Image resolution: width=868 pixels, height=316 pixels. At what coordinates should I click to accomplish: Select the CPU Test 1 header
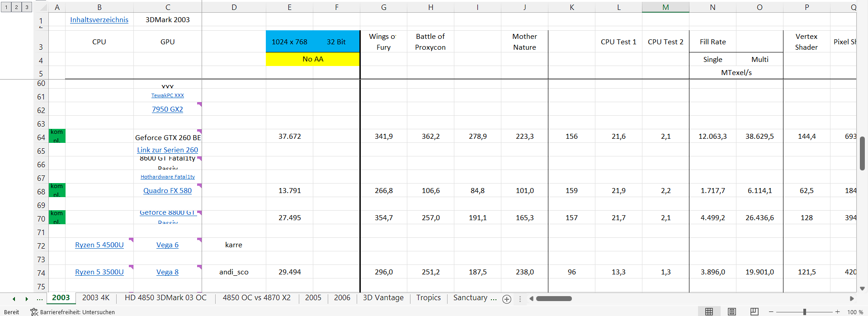coord(618,42)
